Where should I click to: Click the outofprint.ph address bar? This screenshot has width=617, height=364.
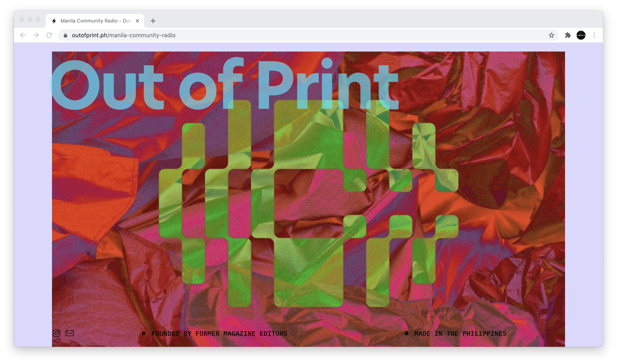(x=294, y=35)
